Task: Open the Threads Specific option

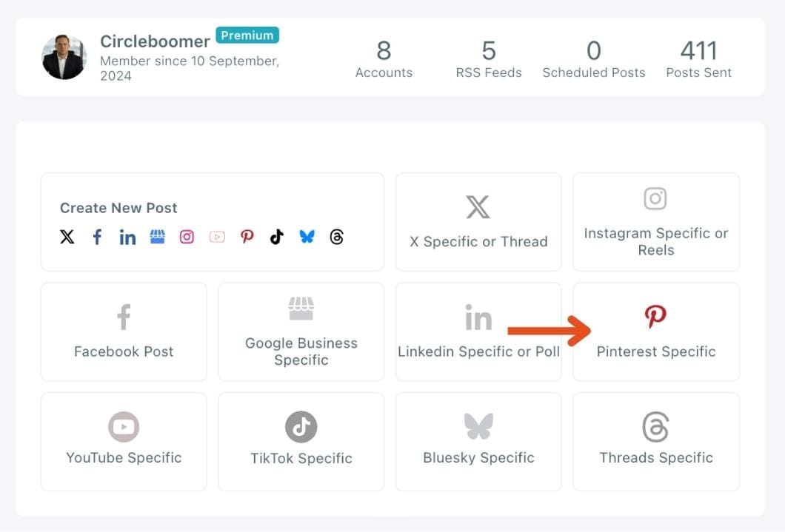Action: click(656, 442)
